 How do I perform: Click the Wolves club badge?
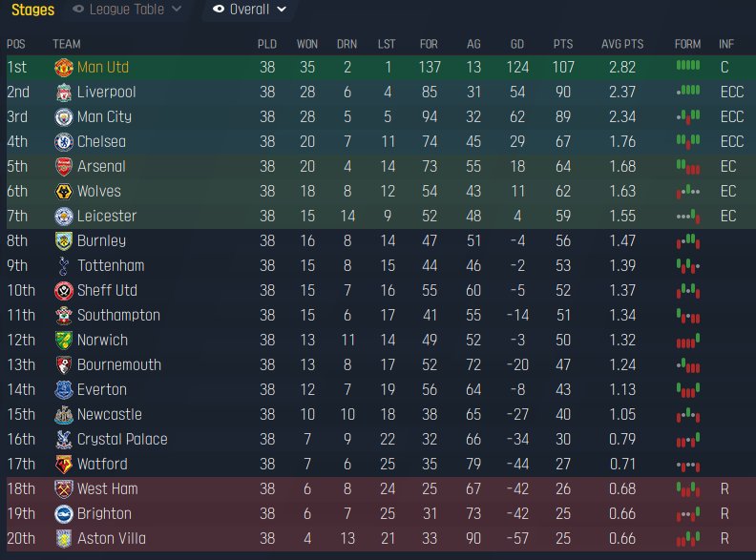(x=64, y=192)
